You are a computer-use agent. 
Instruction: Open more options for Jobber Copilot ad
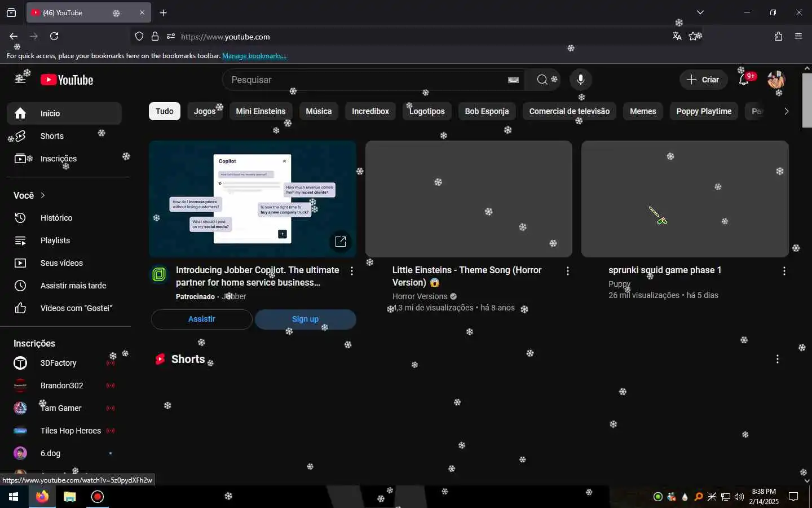click(352, 271)
